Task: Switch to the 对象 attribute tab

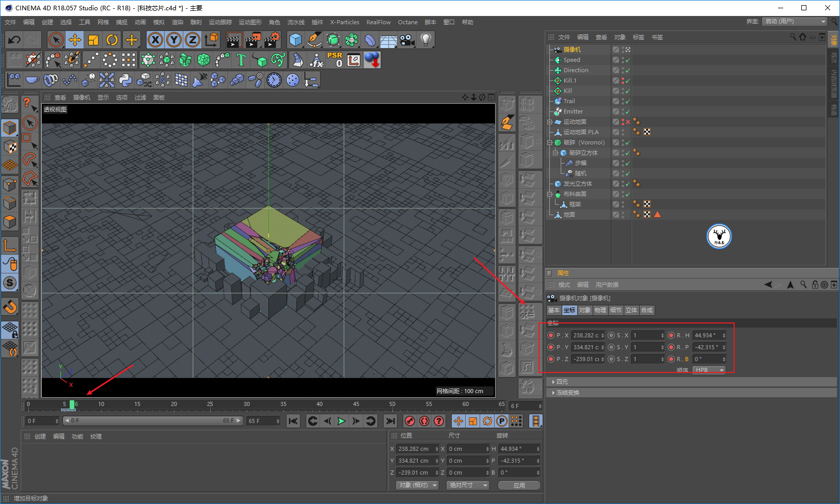Action: [x=585, y=310]
